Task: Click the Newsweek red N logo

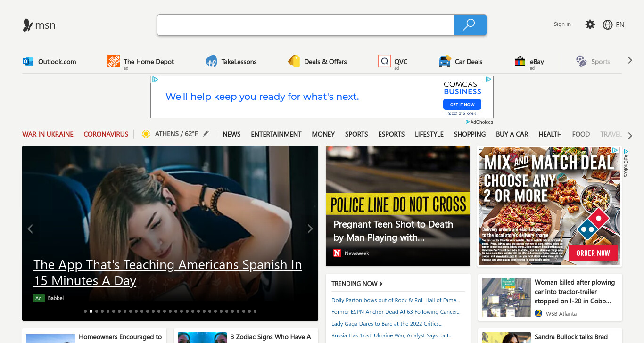Action: 337,253
